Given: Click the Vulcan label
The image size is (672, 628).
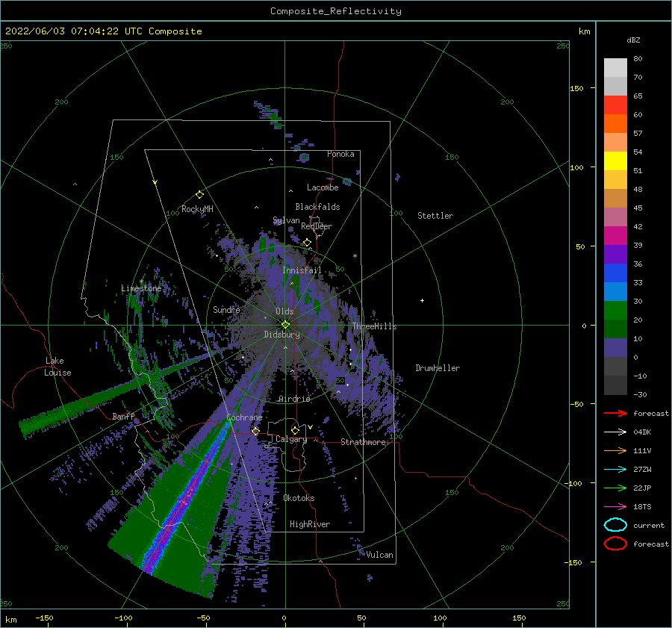Looking at the screenshot, I should (380, 555).
